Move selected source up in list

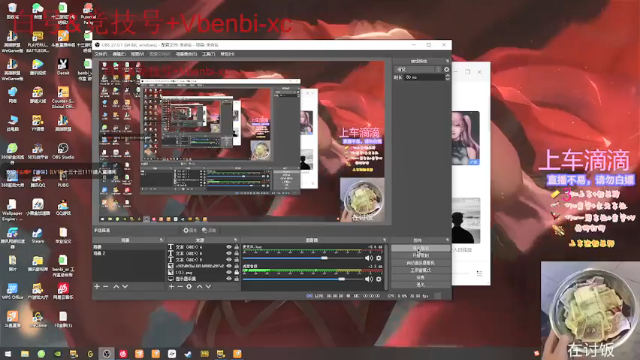pyautogui.click(x=199, y=287)
